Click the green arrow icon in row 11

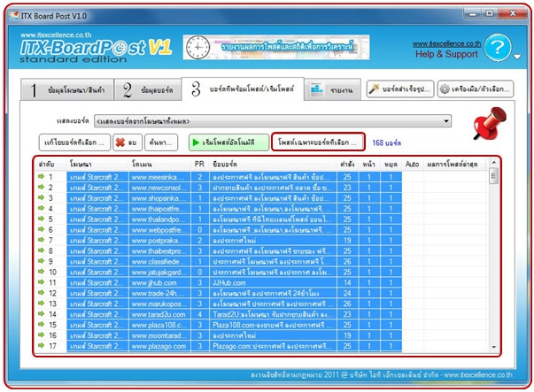(x=42, y=281)
